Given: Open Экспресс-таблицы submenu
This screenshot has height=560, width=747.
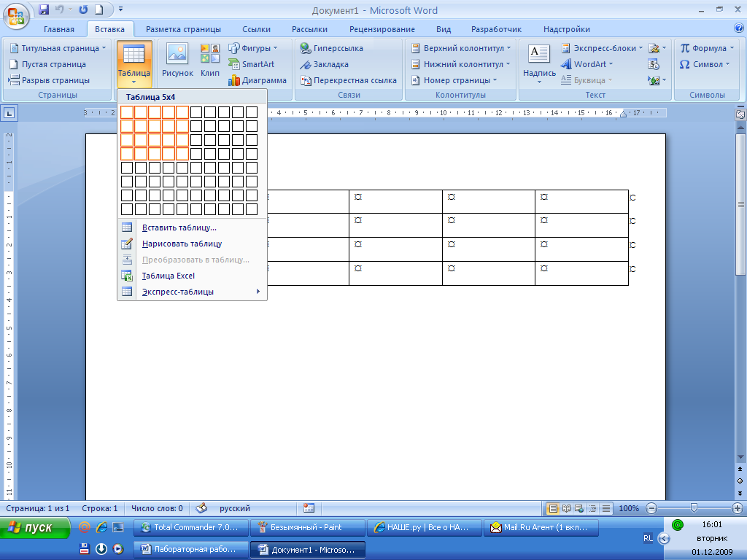Looking at the screenshot, I should pyautogui.click(x=192, y=292).
